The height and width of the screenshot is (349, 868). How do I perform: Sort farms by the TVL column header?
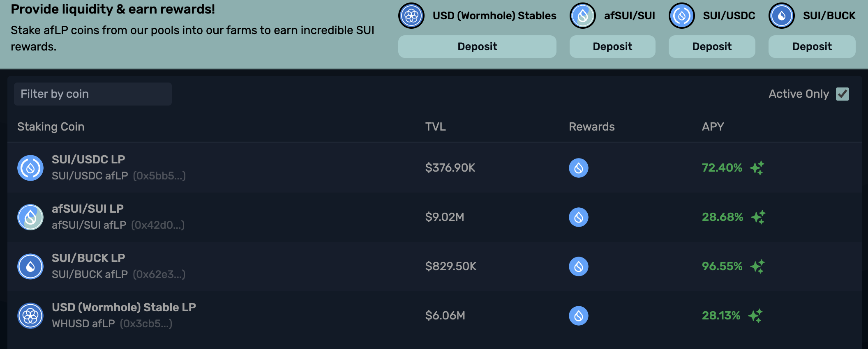pyautogui.click(x=435, y=127)
